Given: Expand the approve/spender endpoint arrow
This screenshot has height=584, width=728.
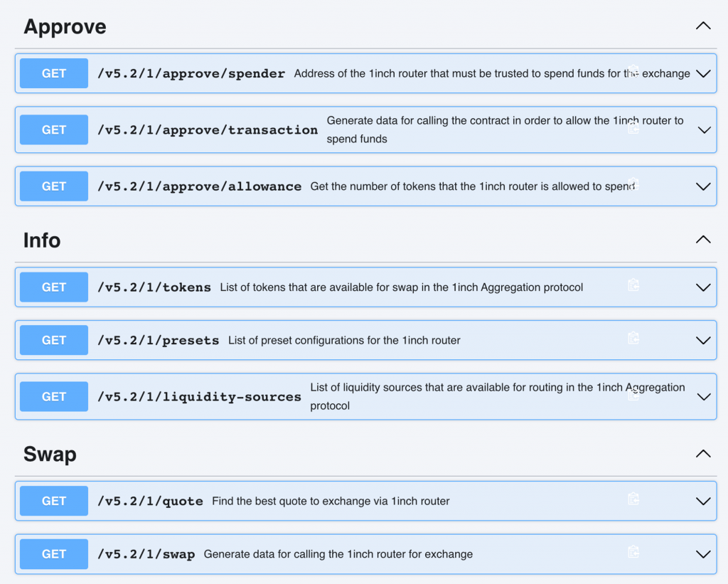Looking at the screenshot, I should click(x=703, y=74).
